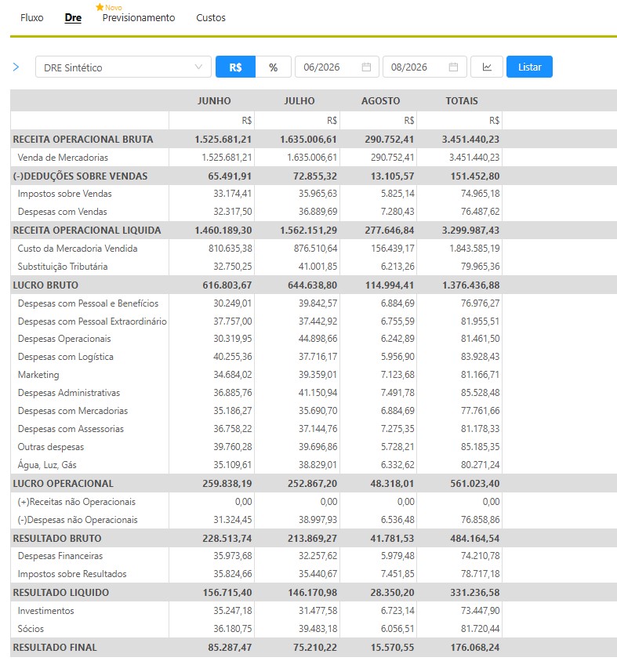Viewport: 617px width, 672px height.
Task: Click the Substituição Tributária row label
Action: [63, 267]
